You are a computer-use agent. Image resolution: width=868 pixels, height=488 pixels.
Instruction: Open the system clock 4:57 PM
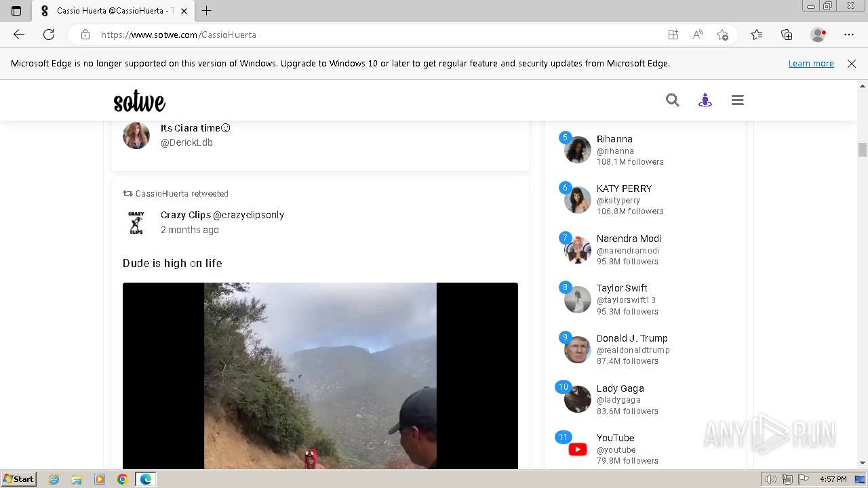(x=833, y=479)
